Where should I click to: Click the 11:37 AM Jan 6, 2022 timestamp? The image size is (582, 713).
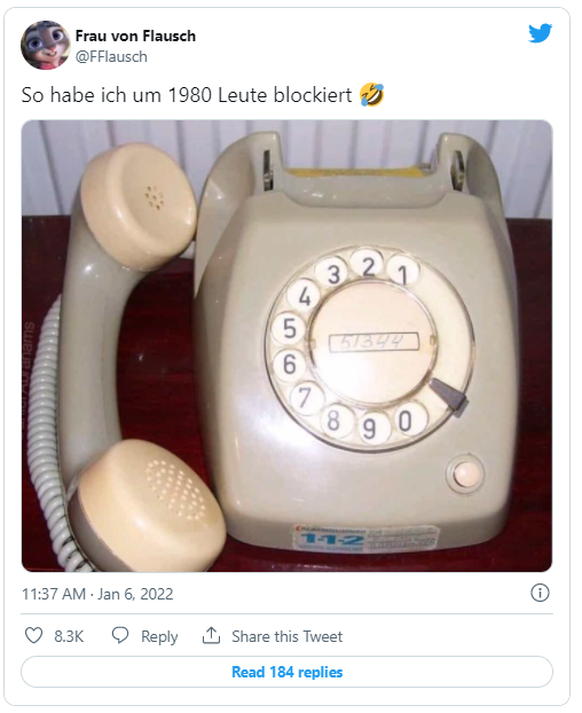click(x=98, y=594)
